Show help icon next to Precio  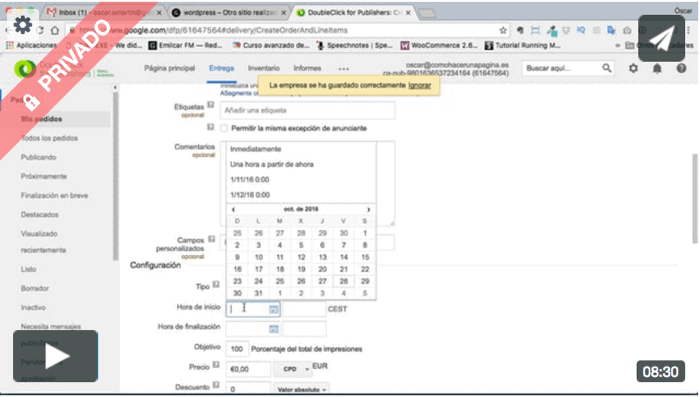(x=216, y=365)
